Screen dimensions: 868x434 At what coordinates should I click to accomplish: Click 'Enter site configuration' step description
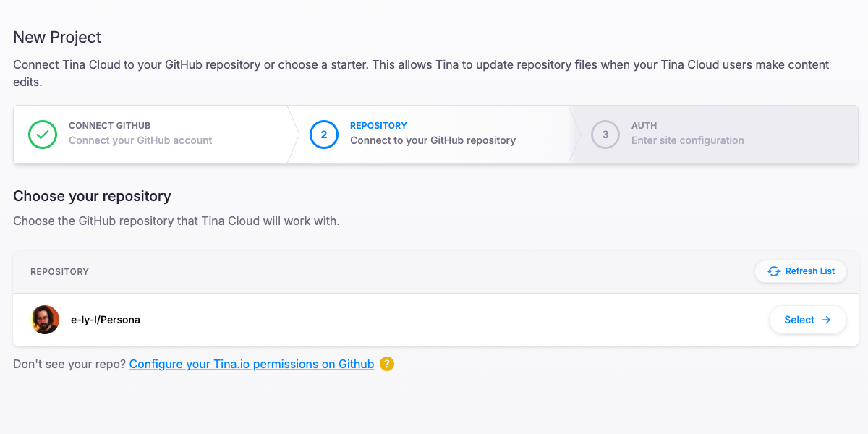point(687,140)
